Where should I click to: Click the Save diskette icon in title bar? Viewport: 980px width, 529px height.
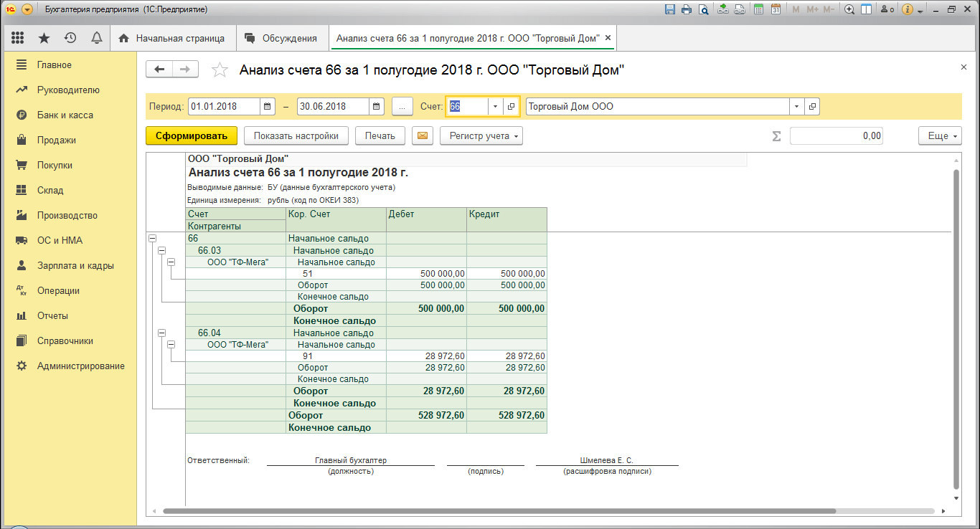click(x=670, y=9)
